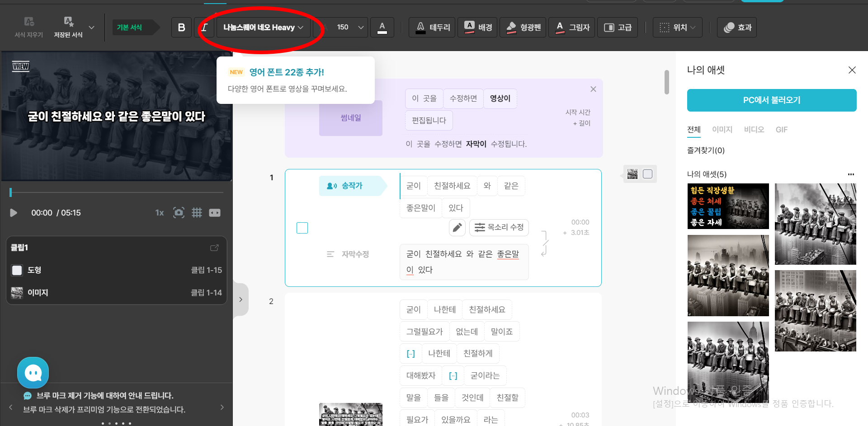Viewport: 868px width, 426px height.
Task: Click the 썸네일 thumbnail placeholder
Action: (351, 118)
